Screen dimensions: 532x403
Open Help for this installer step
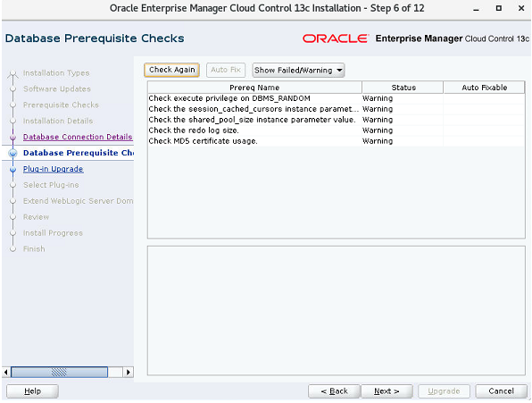coord(32,391)
